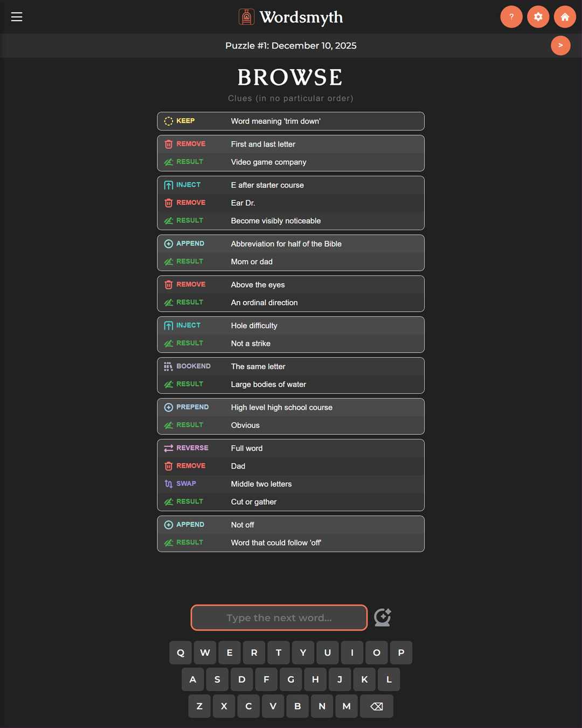This screenshot has height=728, width=582.
Task: Open the hamburger navigation menu
Action: [17, 17]
